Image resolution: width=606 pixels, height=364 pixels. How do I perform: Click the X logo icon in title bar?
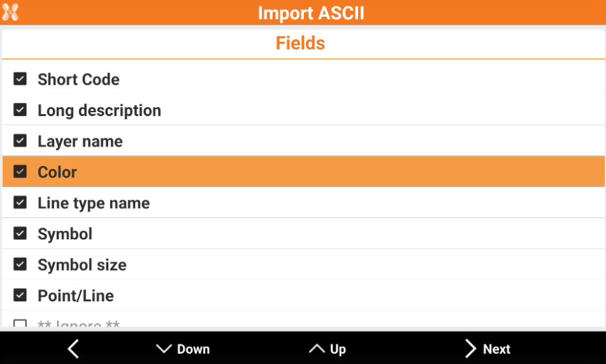(x=10, y=12)
